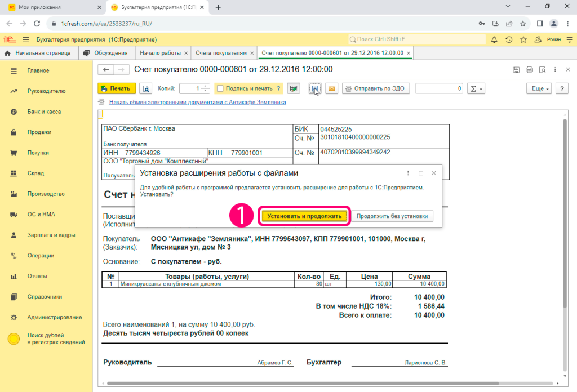Screen dimensions: 577x392
Task: Click Продолжить без установки button
Action: [x=392, y=216]
